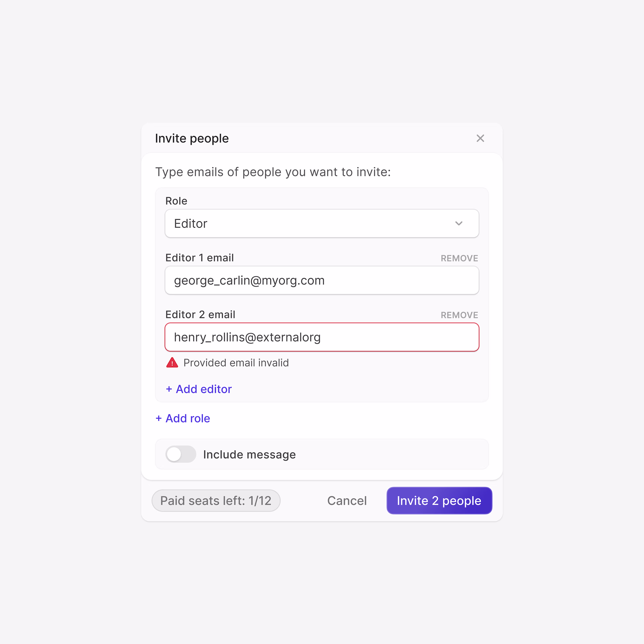
Task: Remove the Editor 1 email entry
Action: pos(459,258)
